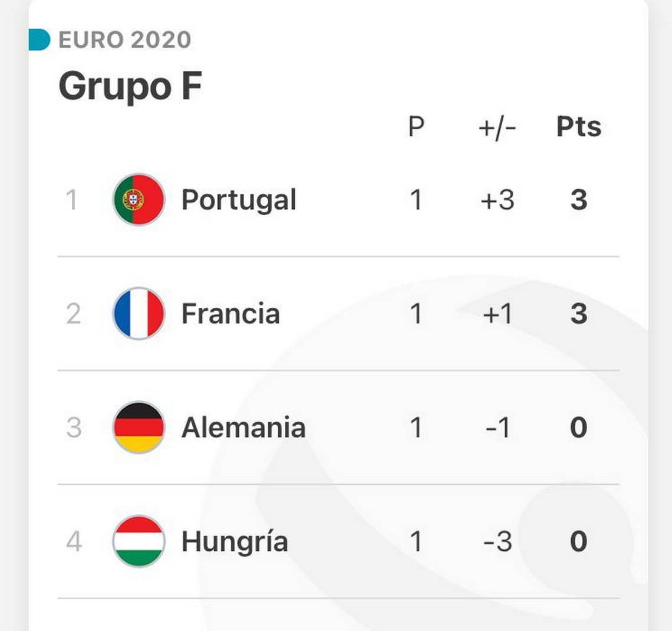Open the Portugal flag icon
672x631 pixels.
[139, 199]
